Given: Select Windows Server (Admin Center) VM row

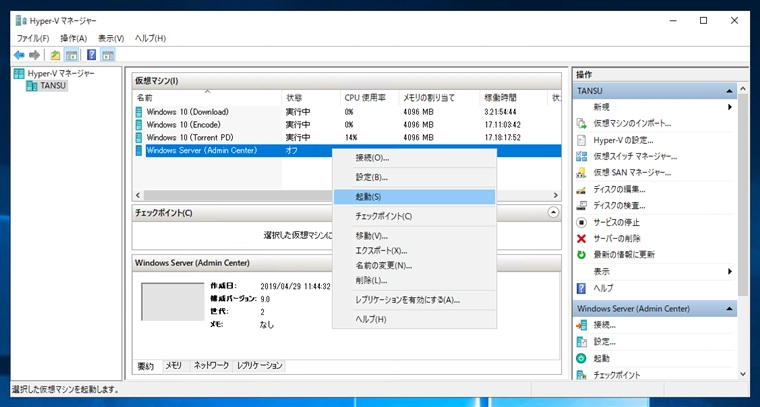Looking at the screenshot, I should coord(347,151).
